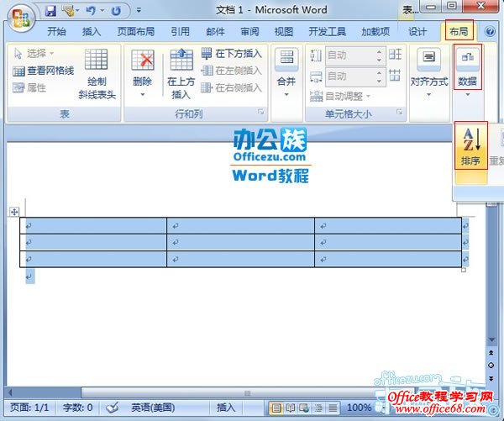Screen dimensions: 504x421
Task: Insert row with 在上方插入
Action: [181, 74]
